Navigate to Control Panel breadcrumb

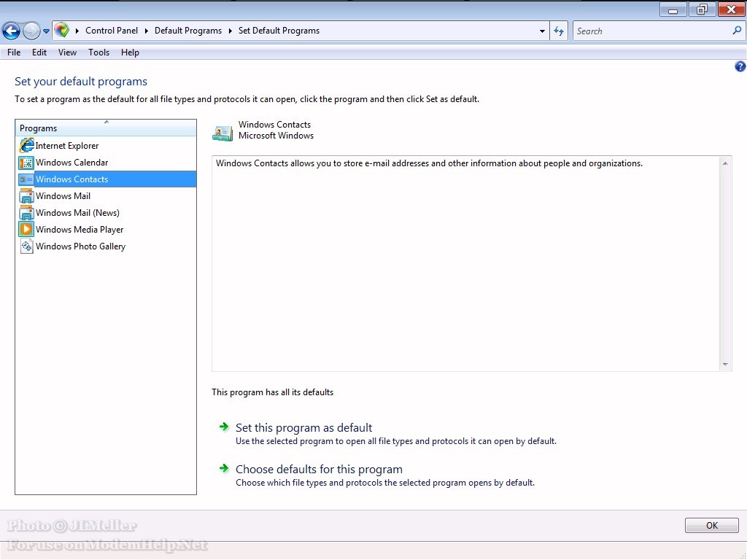click(112, 31)
